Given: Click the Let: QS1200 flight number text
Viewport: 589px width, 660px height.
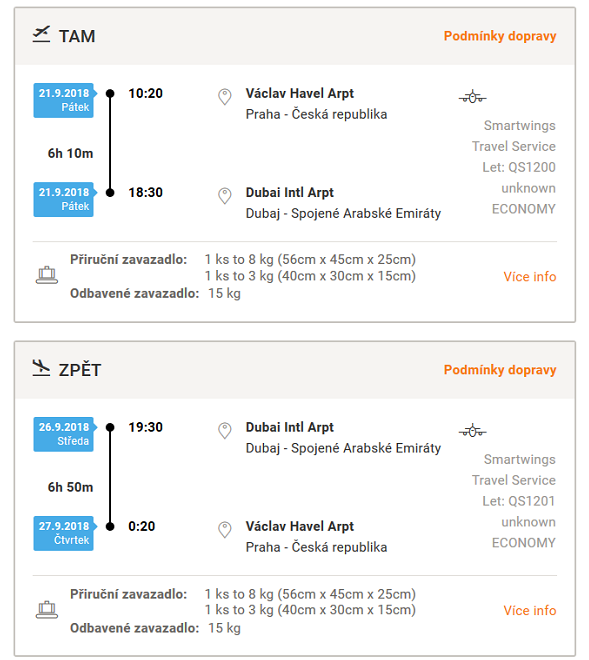Looking at the screenshot, I should (519, 167).
